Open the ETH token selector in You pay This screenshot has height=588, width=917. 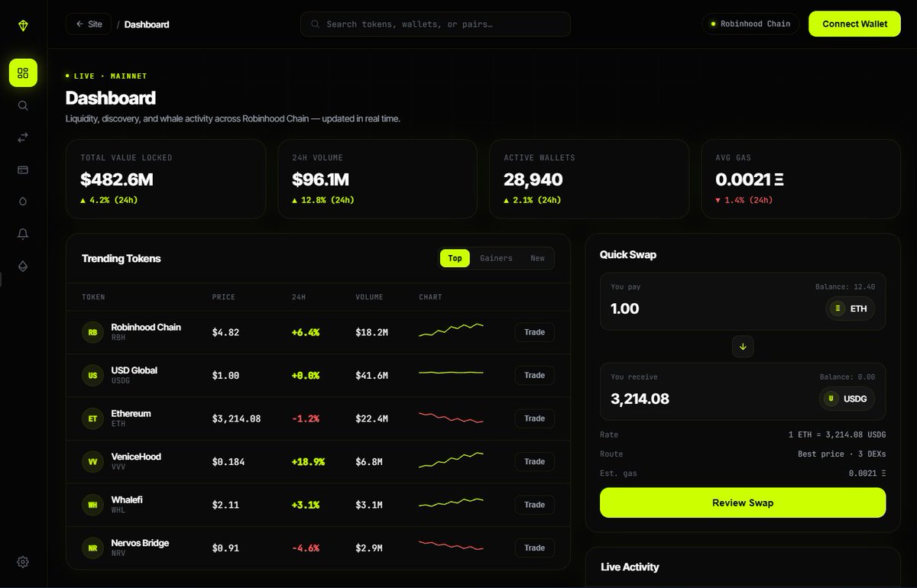(851, 309)
